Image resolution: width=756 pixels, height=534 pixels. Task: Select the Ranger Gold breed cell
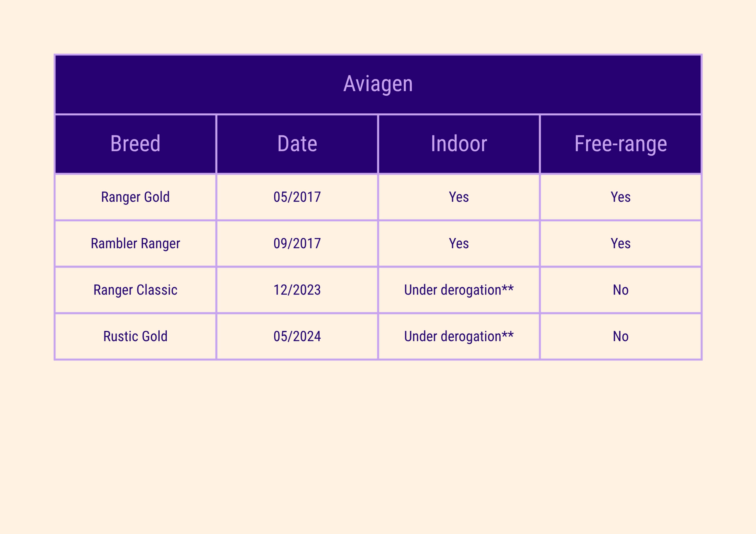[x=135, y=197]
